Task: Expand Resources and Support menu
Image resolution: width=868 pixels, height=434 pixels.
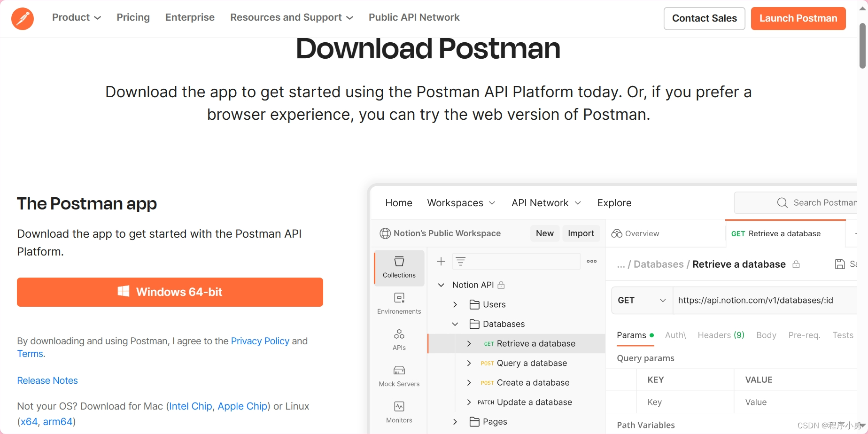Action: point(292,17)
